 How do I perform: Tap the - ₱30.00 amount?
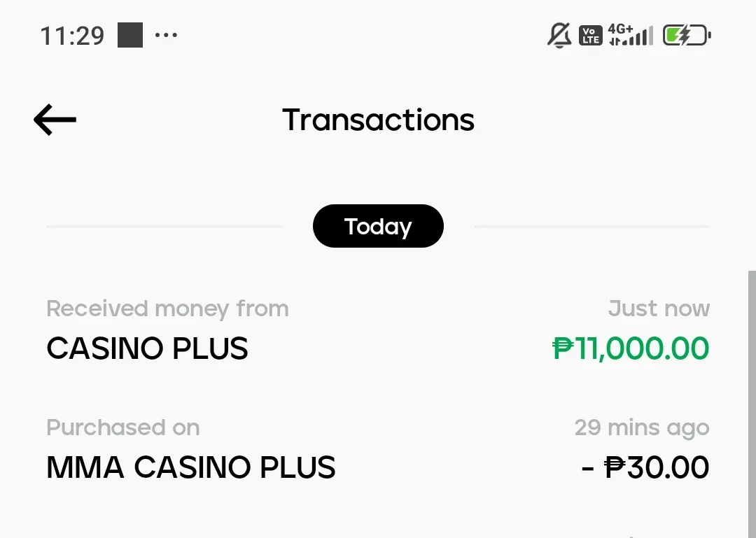(645, 467)
